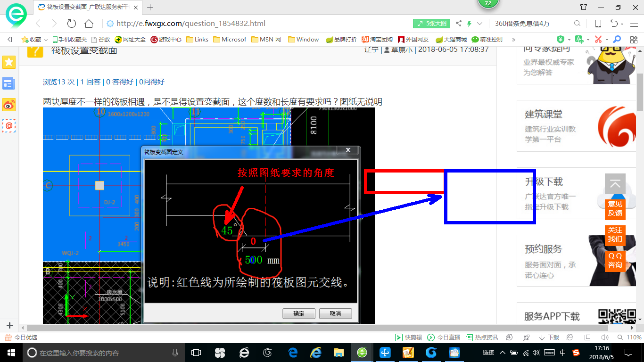644x362 pixels.
Task: Expand the green shield dropdown arrow
Action: pos(569,40)
